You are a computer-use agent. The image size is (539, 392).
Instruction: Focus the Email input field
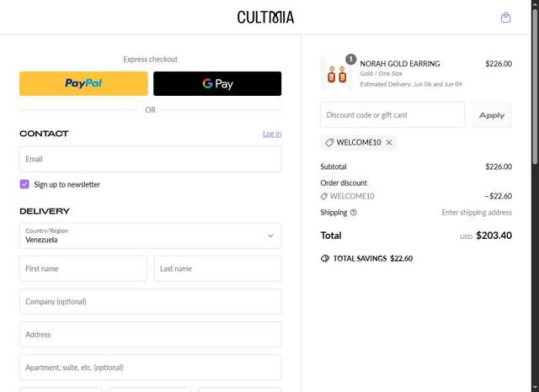pos(150,159)
